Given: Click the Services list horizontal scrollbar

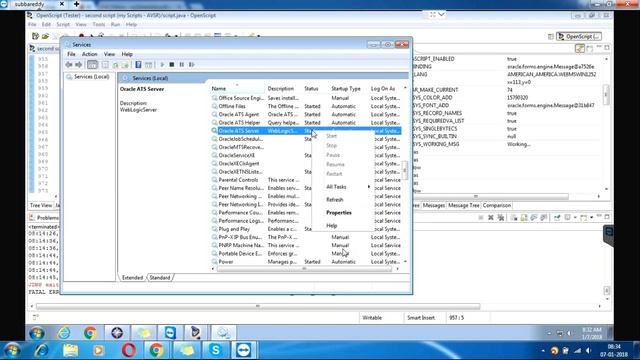Looking at the screenshot, I should [x=304, y=269].
